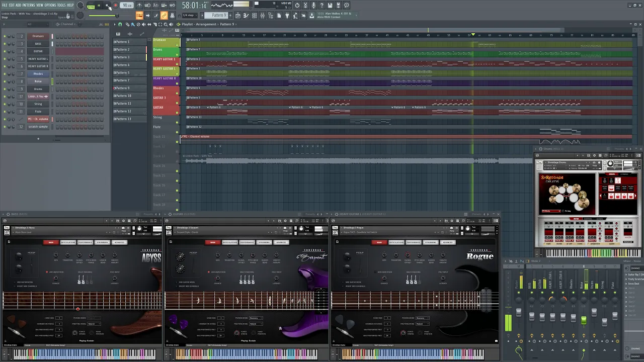644x362 pixels.
Task: Stop playback with the transport stop button
Action: pyautogui.click(x=107, y=5)
